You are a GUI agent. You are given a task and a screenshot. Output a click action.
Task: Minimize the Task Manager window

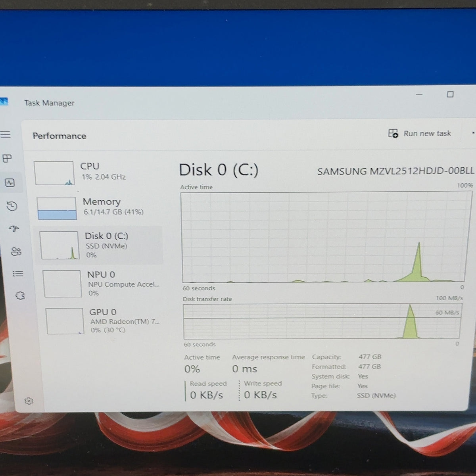click(x=419, y=94)
